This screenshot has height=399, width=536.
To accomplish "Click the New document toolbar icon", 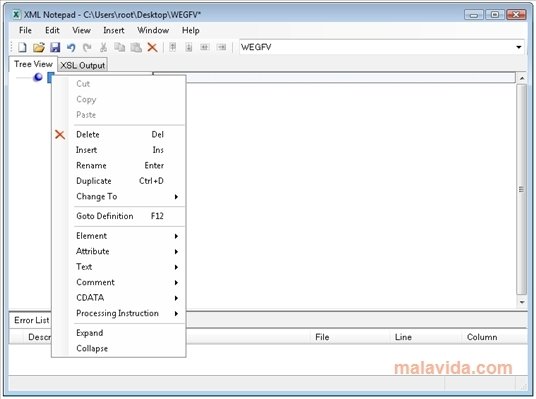I will coord(22,47).
